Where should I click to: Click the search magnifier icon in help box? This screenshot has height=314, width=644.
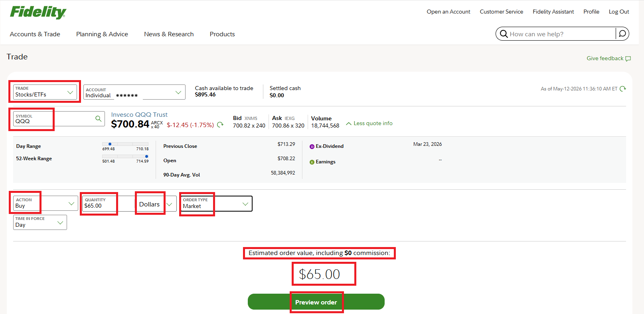[x=504, y=34]
